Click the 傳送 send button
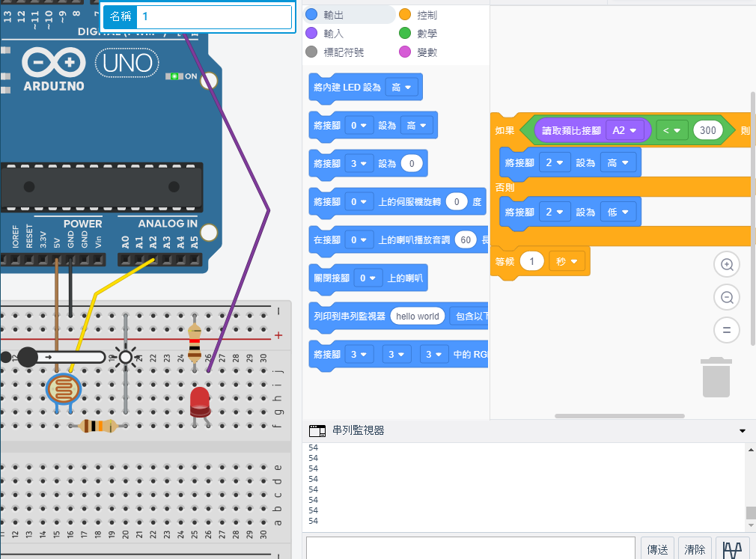This screenshot has height=559, width=756. [x=657, y=549]
